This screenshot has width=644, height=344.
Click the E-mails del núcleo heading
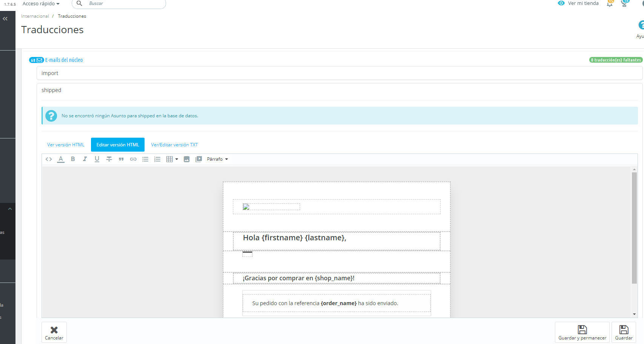point(64,60)
